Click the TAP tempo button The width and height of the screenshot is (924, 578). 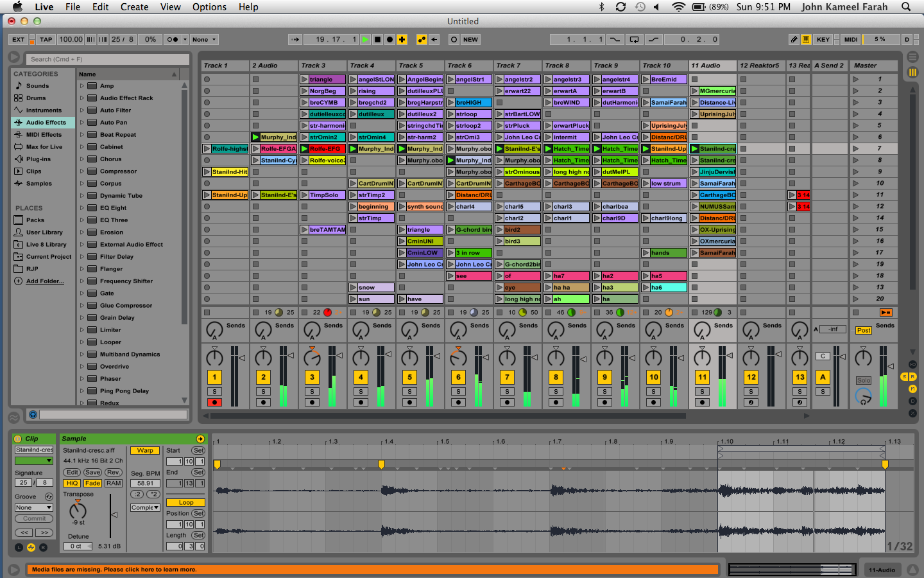pos(46,39)
